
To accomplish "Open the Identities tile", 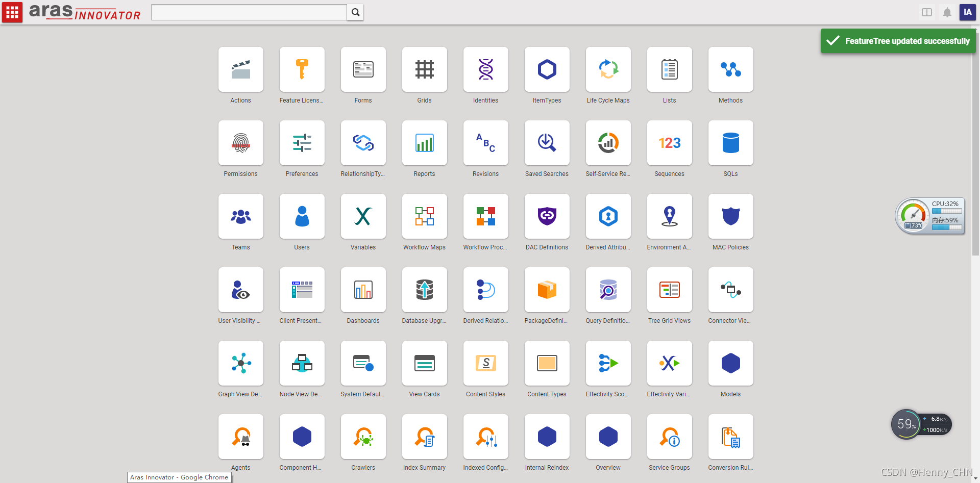I will [486, 69].
